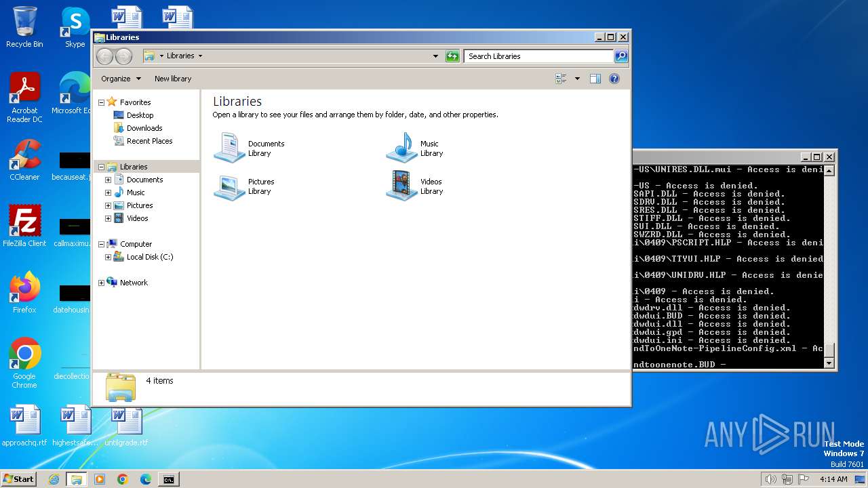The width and height of the screenshot is (868, 488).
Task: Select Recent Places under Favorites
Action: point(149,141)
